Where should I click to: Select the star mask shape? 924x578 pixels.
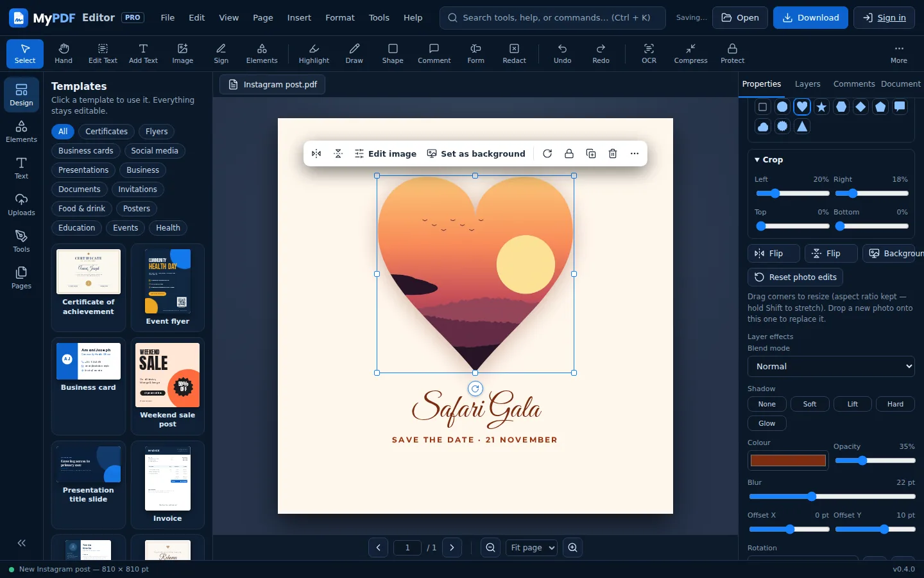click(x=821, y=107)
